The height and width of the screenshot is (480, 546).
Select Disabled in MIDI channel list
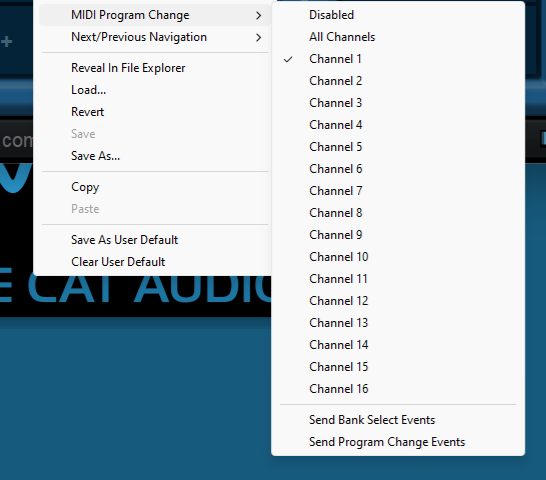tap(398, 15)
